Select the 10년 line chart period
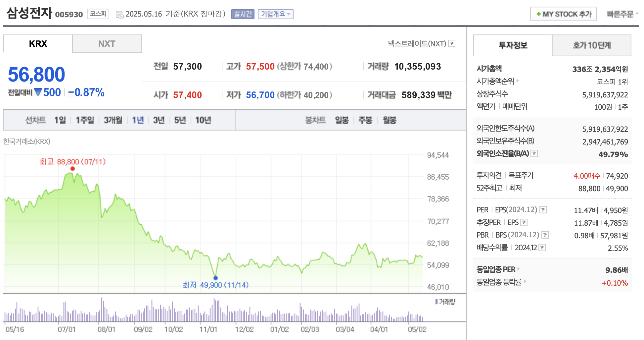Screen dimensions: 644x340 (203, 120)
